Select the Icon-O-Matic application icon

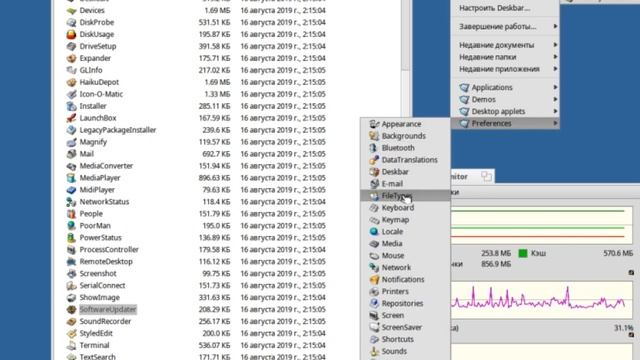pos(71,94)
